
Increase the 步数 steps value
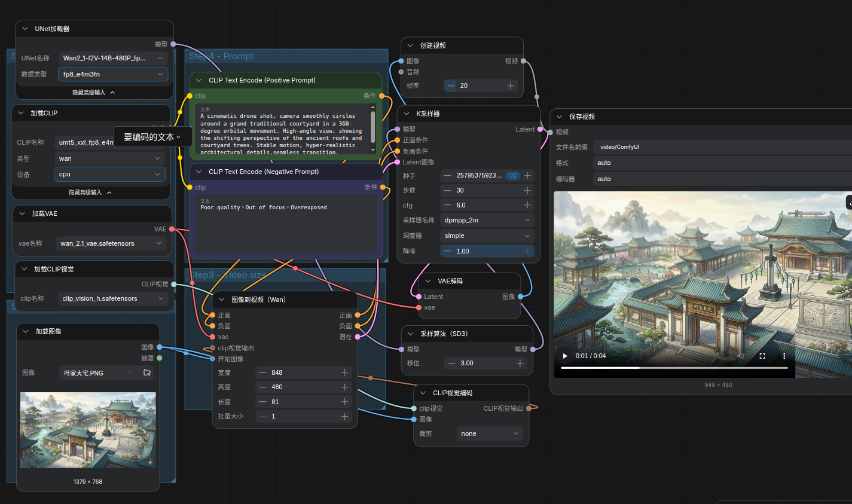(x=527, y=190)
